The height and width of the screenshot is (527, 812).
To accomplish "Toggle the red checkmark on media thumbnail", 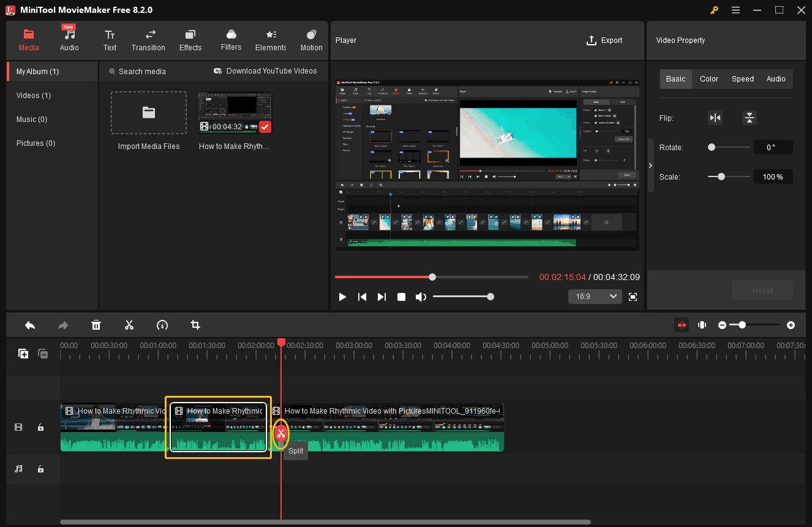I will [x=265, y=127].
